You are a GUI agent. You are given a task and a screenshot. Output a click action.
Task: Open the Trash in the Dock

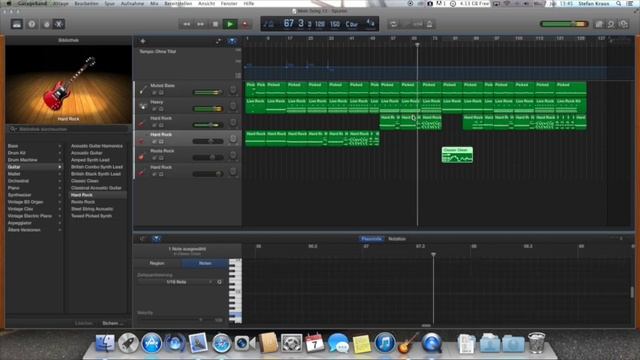[537, 343]
